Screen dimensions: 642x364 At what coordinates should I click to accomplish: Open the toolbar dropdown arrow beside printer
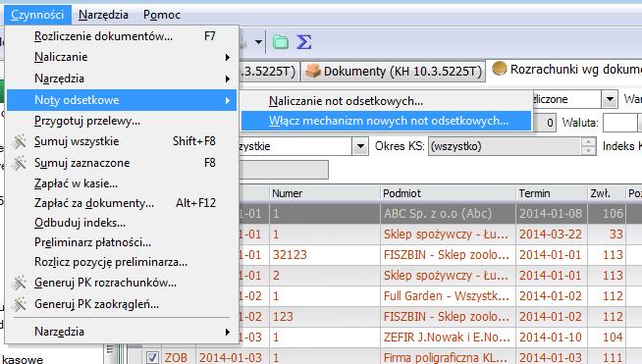pos(258,42)
